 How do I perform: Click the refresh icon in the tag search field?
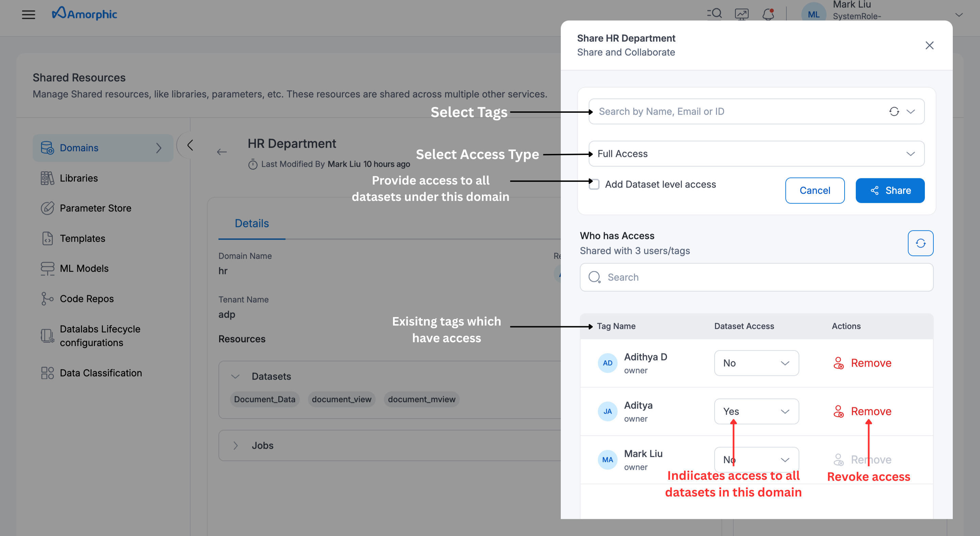tap(894, 112)
